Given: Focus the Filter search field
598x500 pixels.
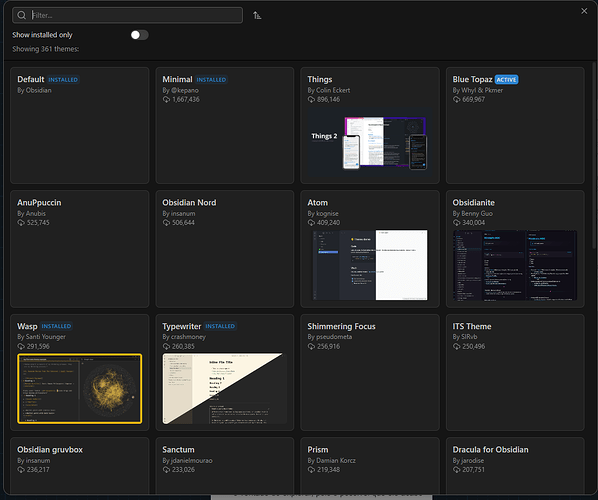Looking at the screenshot, I should coord(127,15).
